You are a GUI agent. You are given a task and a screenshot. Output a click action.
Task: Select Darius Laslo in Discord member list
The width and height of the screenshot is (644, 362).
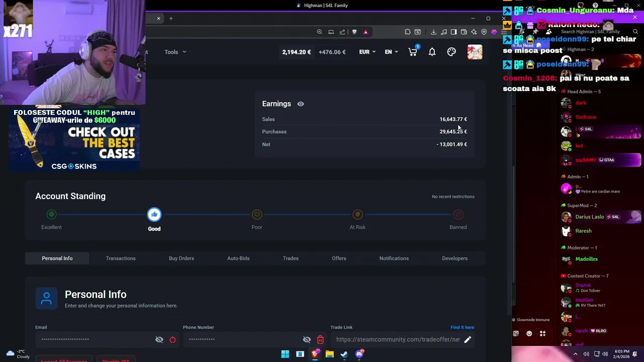tap(590, 217)
